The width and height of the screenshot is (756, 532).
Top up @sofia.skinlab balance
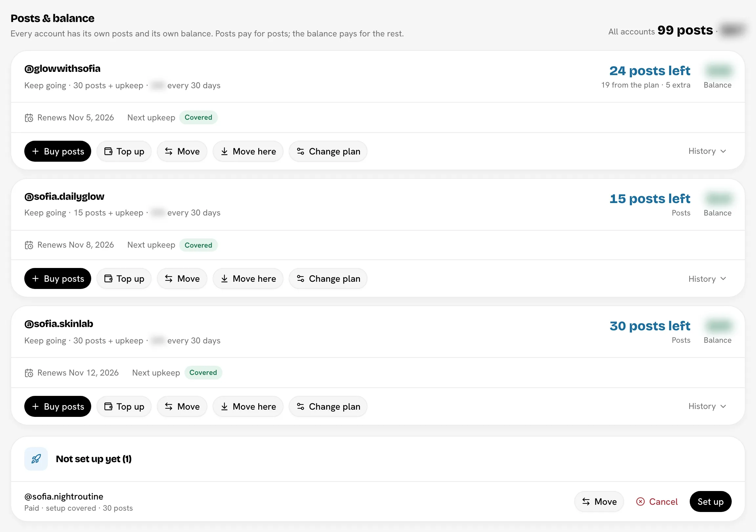(124, 406)
